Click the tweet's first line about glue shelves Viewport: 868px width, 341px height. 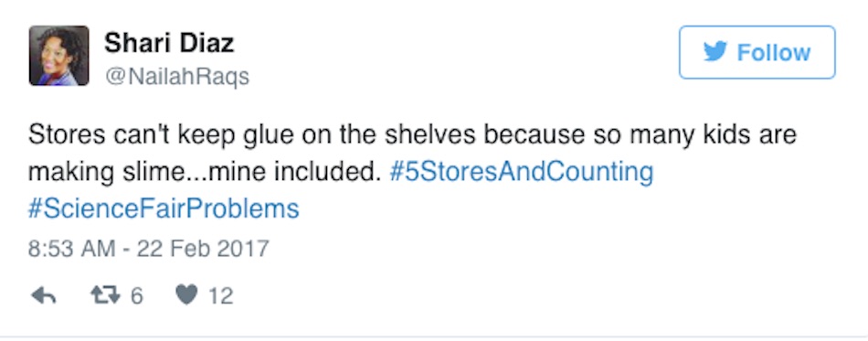click(x=412, y=135)
